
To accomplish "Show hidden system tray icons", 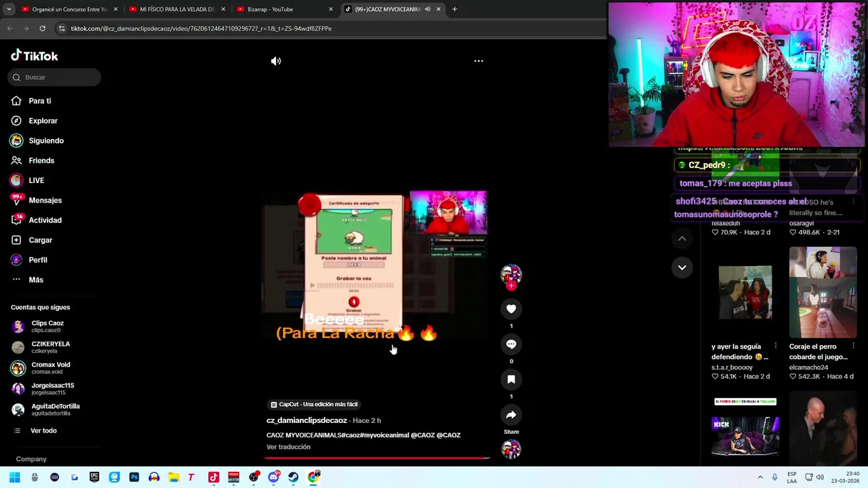I will 760,477.
